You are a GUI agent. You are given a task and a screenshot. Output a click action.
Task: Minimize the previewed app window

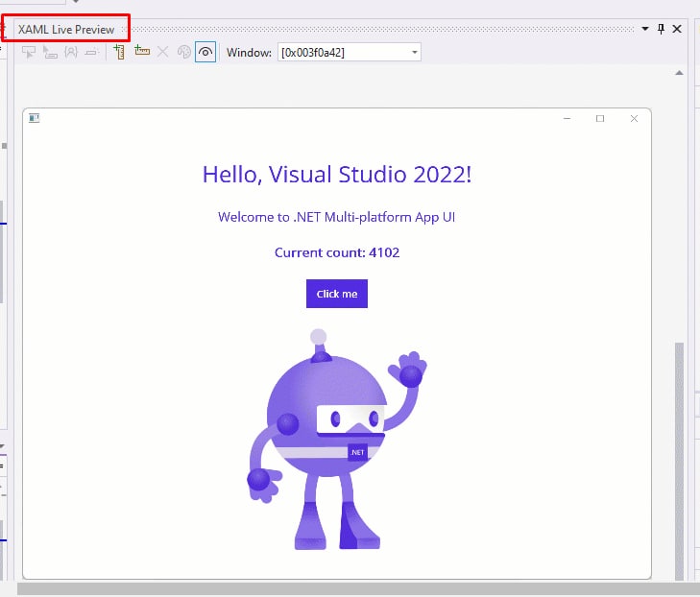pos(567,118)
